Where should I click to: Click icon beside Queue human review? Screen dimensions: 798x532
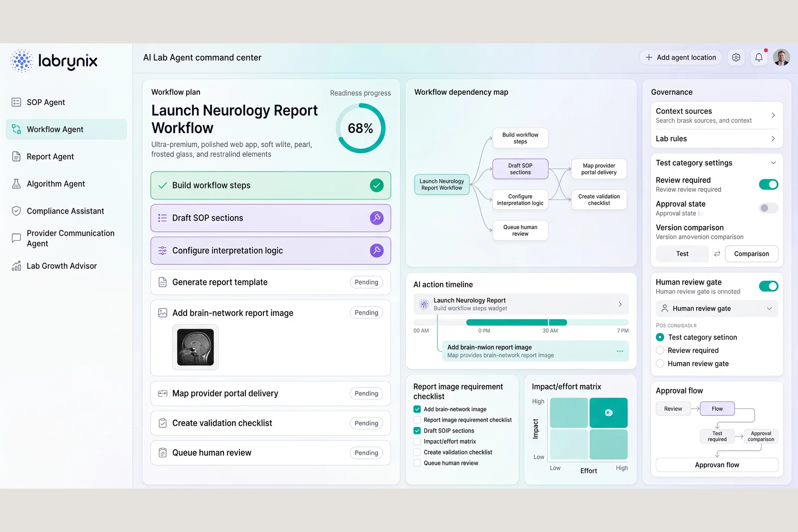(x=163, y=453)
